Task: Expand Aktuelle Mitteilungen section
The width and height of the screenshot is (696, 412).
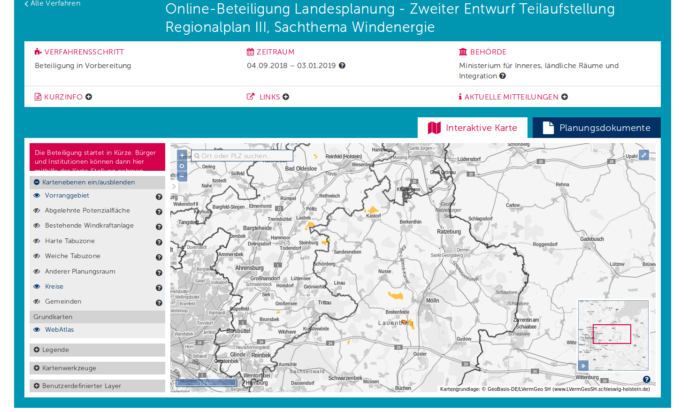Action: point(513,97)
